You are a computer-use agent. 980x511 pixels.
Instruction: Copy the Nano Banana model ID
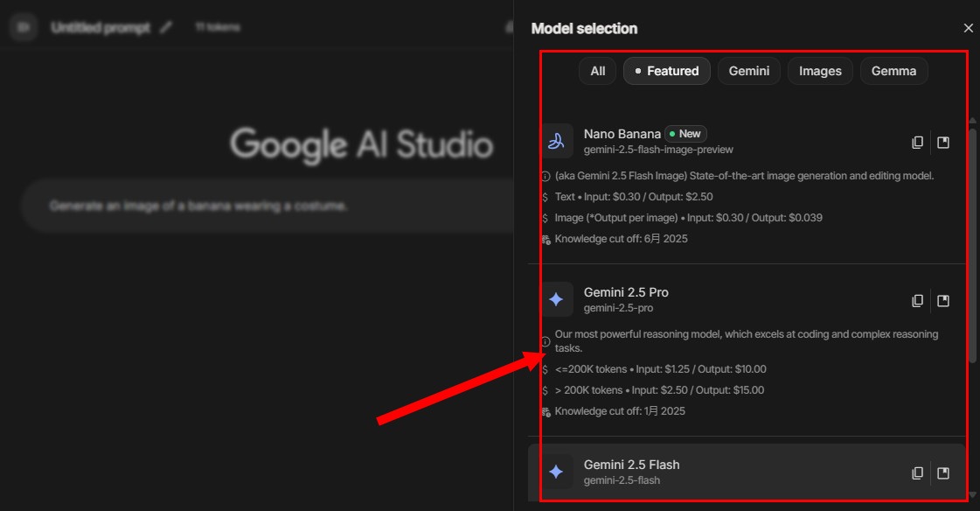917,143
